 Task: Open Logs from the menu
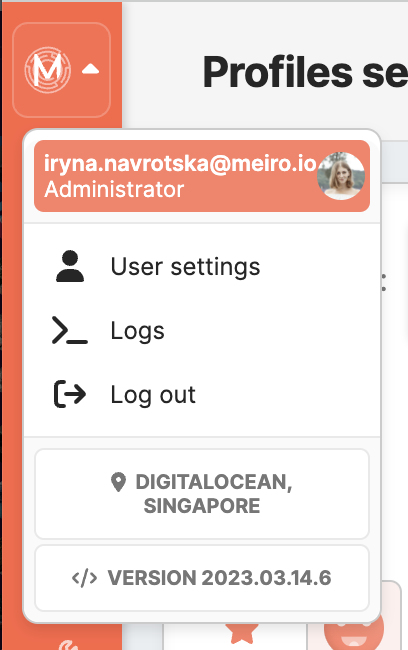(202, 330)
